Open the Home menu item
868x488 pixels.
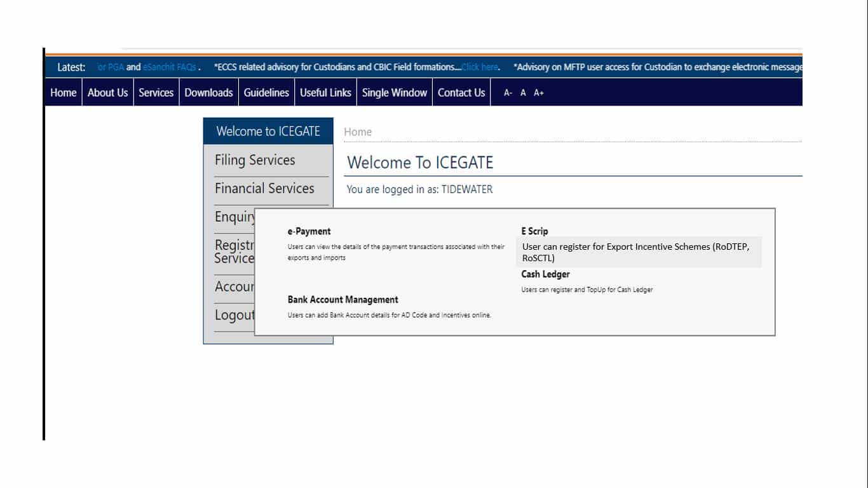[63, 93]
